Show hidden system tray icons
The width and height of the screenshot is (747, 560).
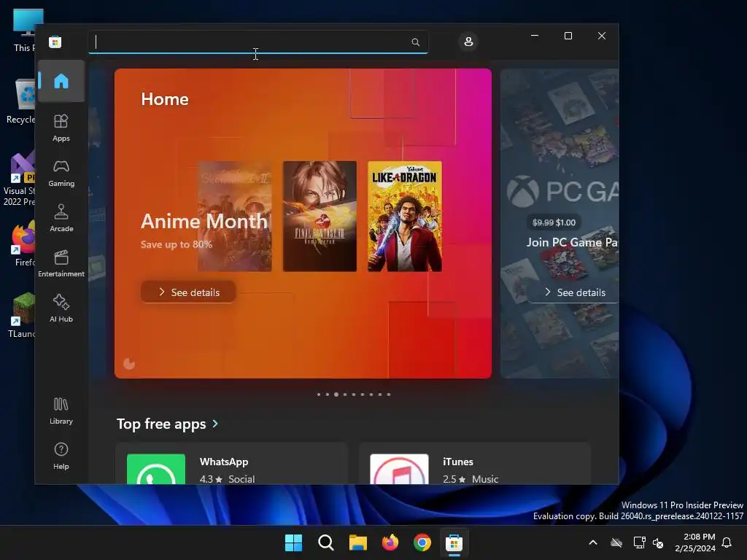(593, 542)
